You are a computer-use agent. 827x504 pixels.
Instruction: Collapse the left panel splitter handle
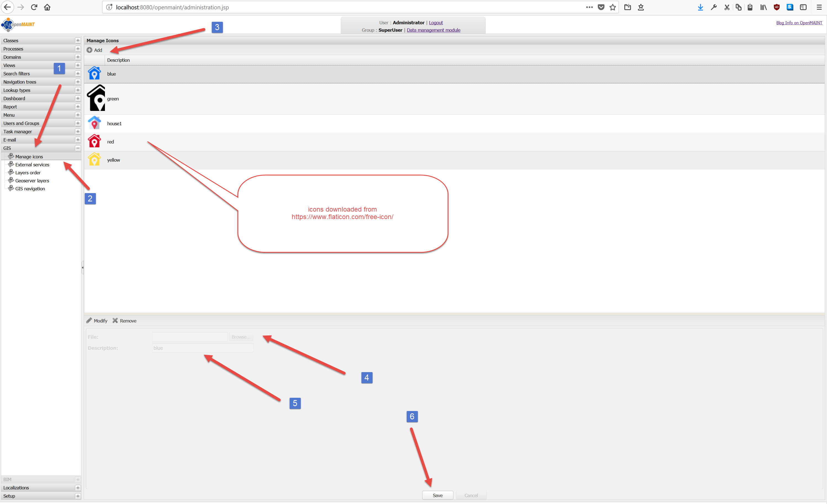click(x=83, y=268)
